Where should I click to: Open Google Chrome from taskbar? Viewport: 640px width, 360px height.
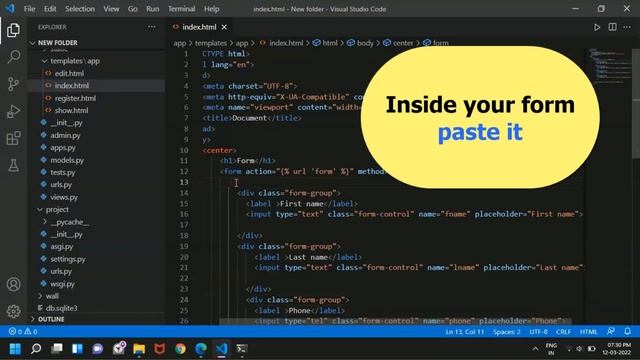(180, 349)
